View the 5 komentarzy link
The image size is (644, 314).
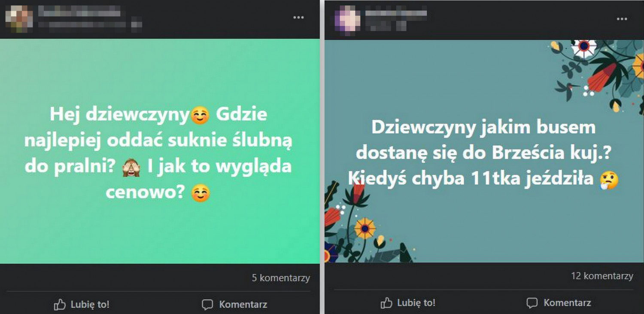point(281,278)
